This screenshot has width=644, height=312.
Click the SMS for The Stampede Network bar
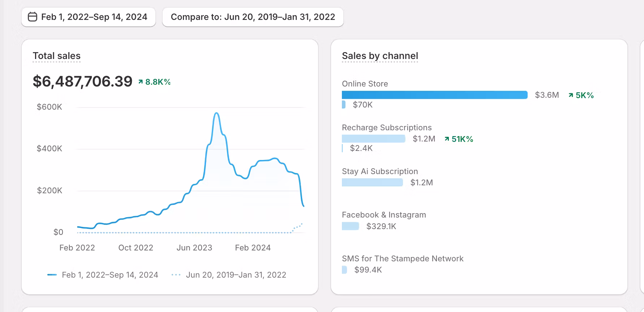[x=344, y=270]
